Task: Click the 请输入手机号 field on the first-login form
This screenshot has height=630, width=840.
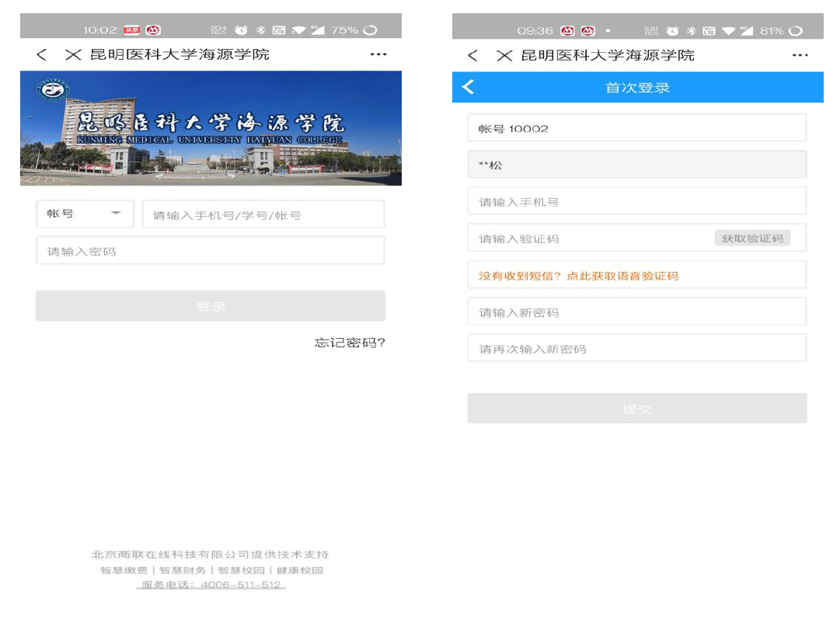Action: pyautogui.click(x=636, y=202)
